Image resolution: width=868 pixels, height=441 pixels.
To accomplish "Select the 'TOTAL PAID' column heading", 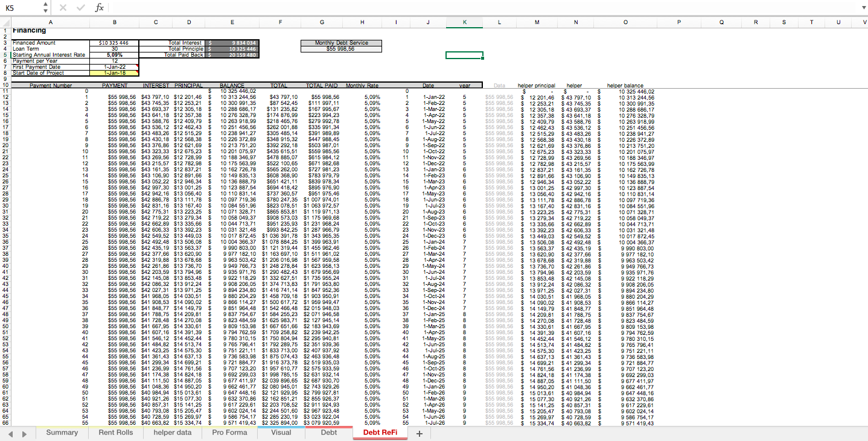I will pos(322,86).
